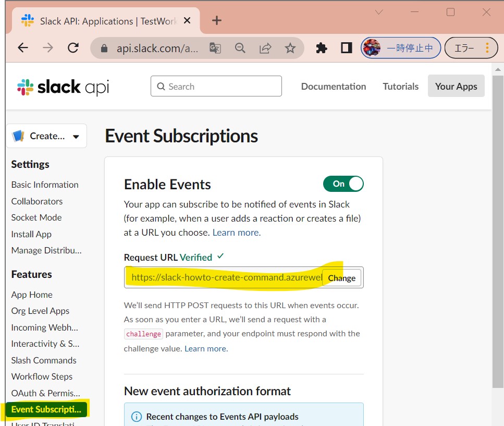
Task: Turn off the Enable Events toggle
Action: 343,184
